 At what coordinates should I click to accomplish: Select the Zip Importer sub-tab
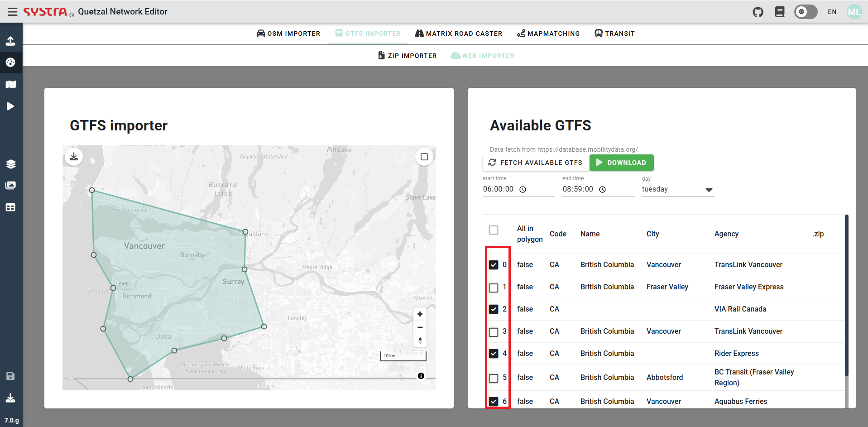pyautogui.click(x=408, y=56)
